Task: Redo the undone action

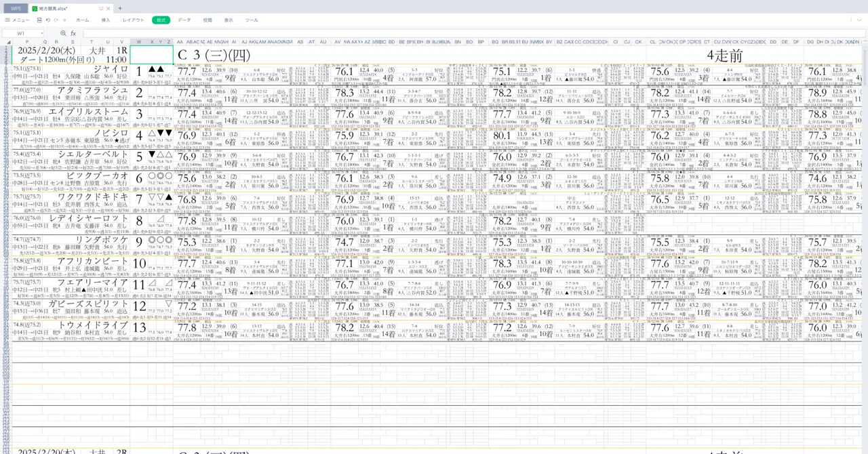Action: tap(56, 20)
